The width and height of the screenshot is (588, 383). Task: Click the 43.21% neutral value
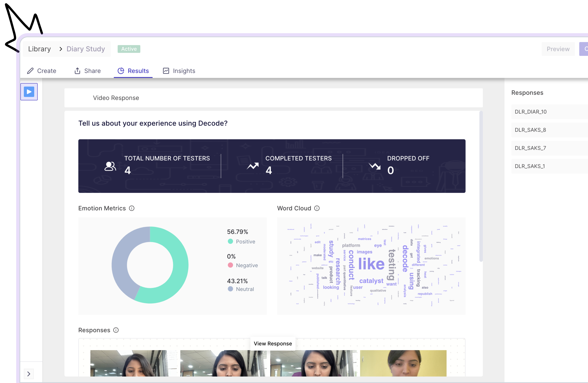pyautogui.click(x=237, y=281)
